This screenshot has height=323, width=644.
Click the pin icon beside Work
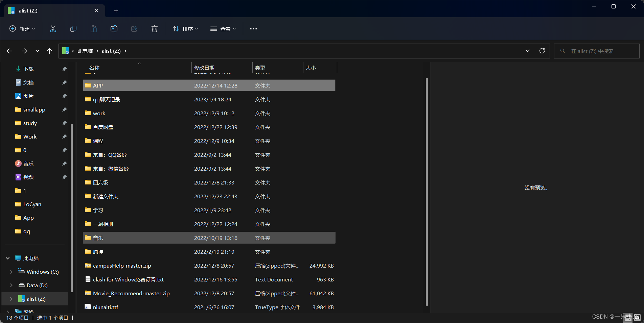(64, 136)
